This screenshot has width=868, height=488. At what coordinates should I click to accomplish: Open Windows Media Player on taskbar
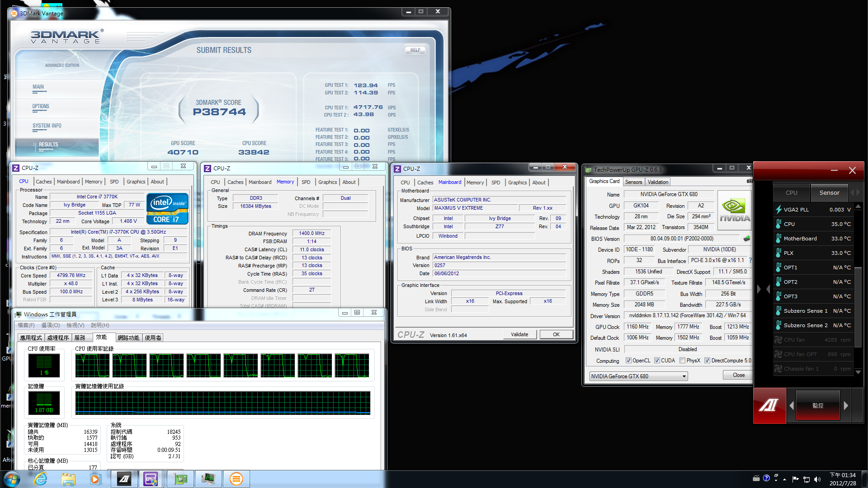95,479
